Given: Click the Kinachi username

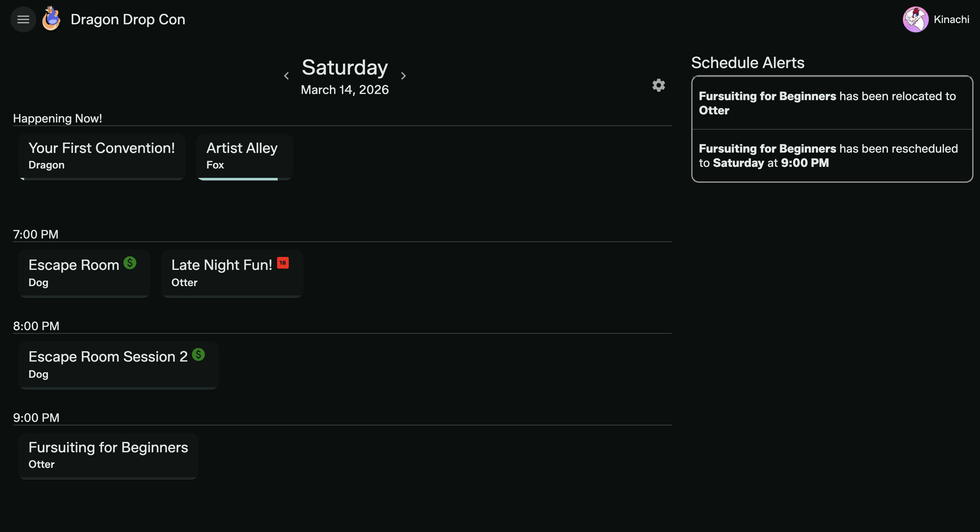Looking at the screenshot, I should pos(951,19).
